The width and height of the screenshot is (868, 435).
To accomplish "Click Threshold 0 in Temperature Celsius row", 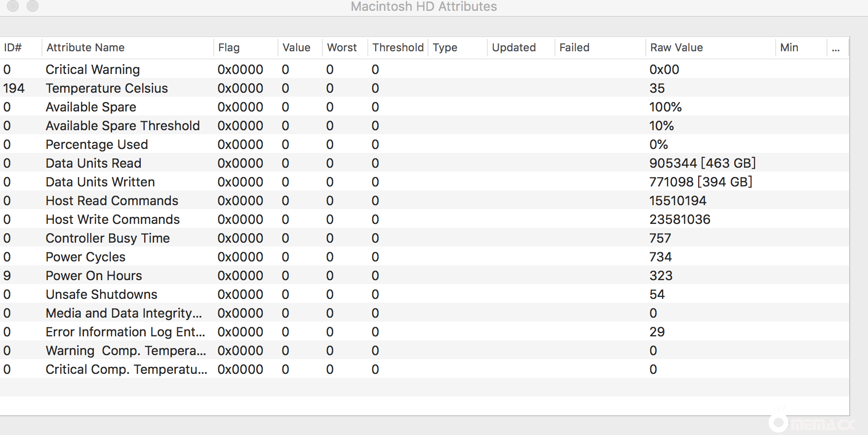I will 375,88.
